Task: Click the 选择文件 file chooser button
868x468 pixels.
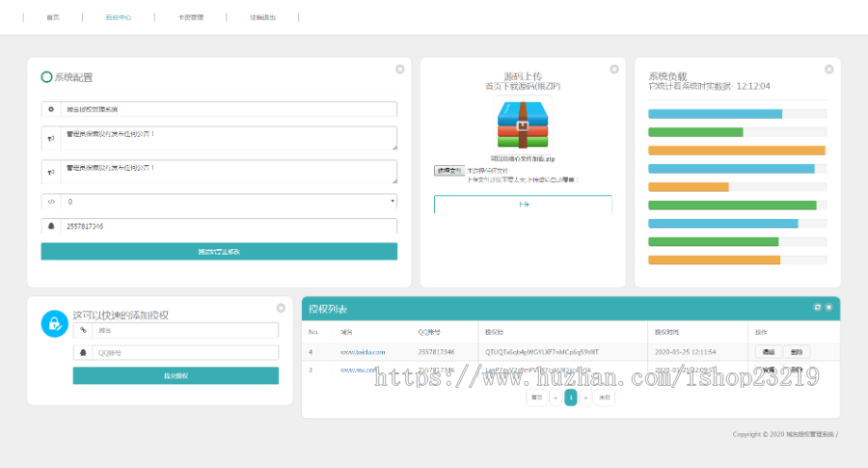Action: pyautogui.click(x=448, y=171)
